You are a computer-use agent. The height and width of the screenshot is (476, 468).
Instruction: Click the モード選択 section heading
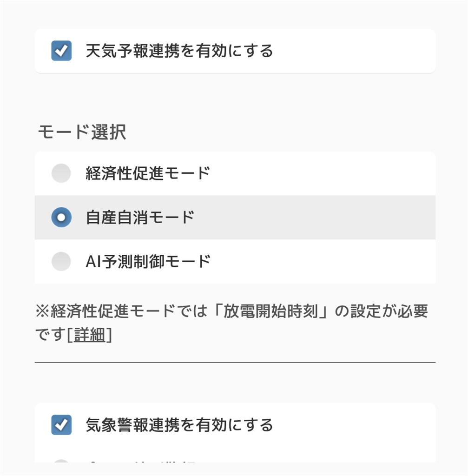[82, 132]
